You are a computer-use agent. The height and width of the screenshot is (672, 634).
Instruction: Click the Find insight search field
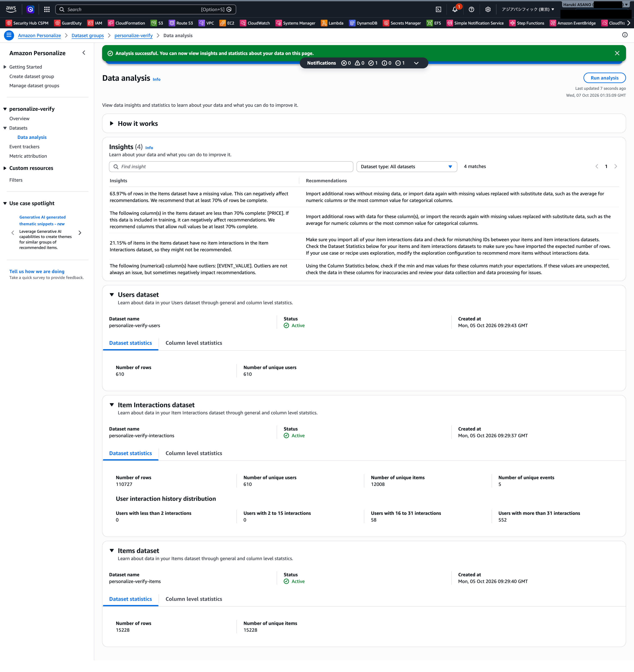[x=231, y=167]
